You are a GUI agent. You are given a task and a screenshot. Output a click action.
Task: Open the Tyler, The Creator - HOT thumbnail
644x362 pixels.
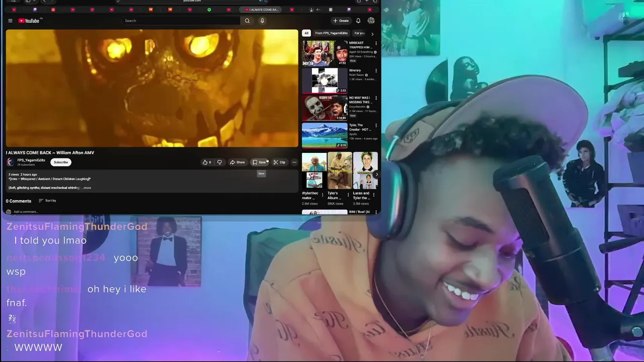pos(325,135)
